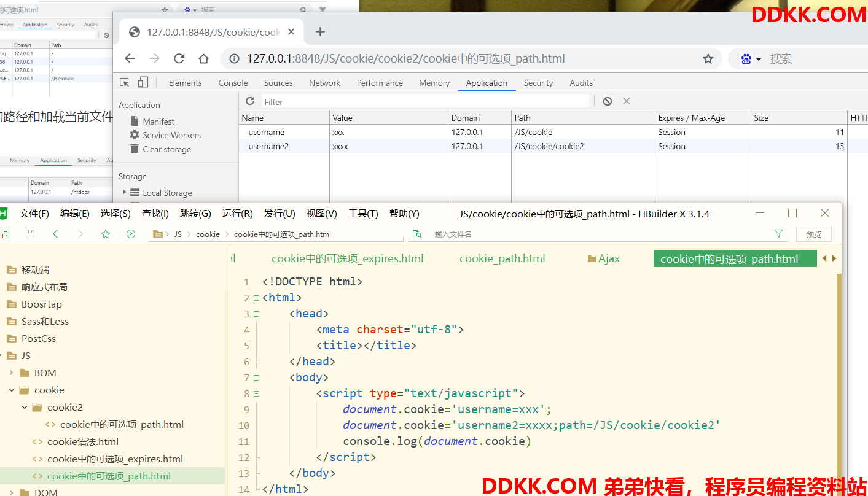Switch to the Elements tab
This screenshot has height=496, width=868.
185,83
